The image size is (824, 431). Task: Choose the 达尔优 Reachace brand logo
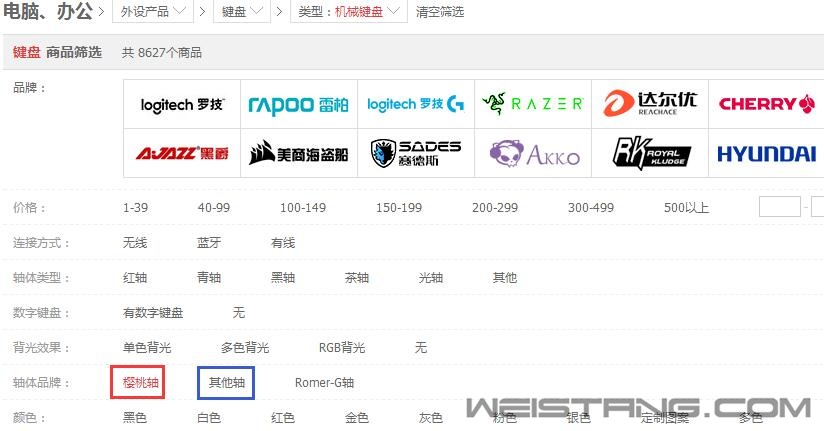[650, 104]
